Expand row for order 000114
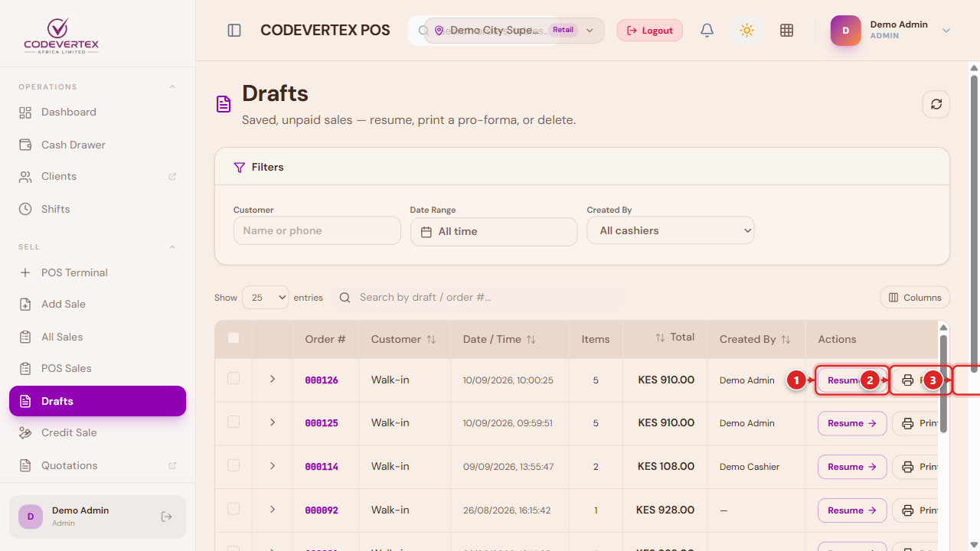This screenshot has height=551, width=980. click(272, 466)
